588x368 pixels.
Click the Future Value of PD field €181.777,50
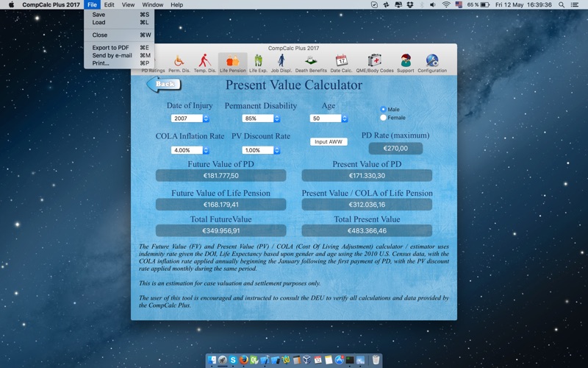pyautogui.click(x=221, y=175)
